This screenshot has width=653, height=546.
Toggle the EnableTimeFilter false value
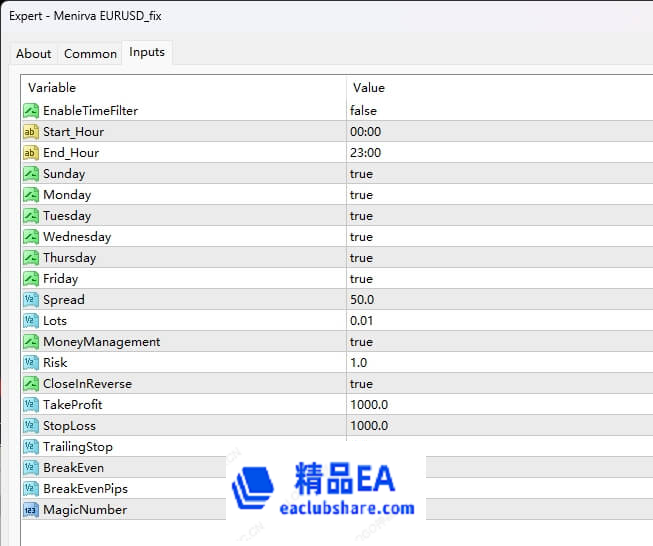click(x=363, y=111)
